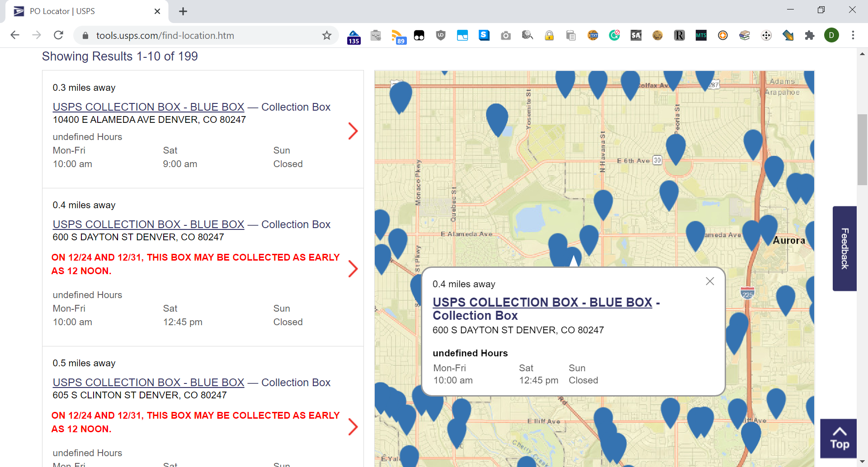Open the clipboard paste extension icon
This screenshot has width=868, height=467.
571,35
